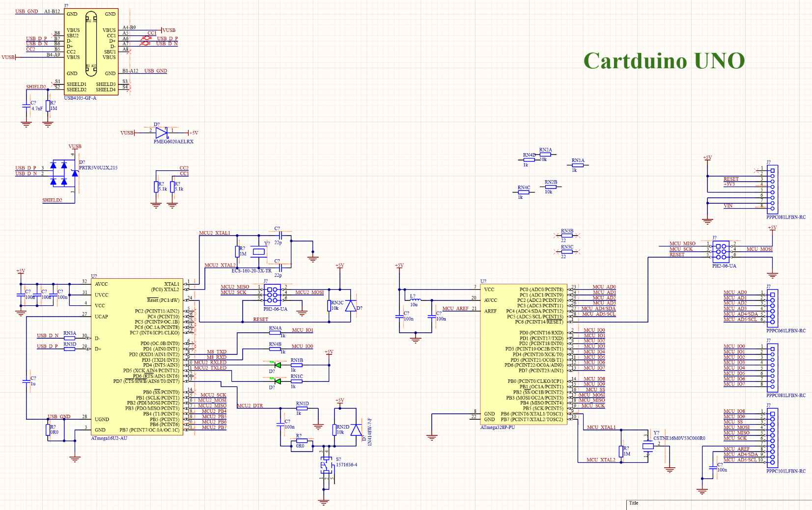
Task: Select the 1M resistor beside 4.7nF capacitor
Action: tap(48, 106)
